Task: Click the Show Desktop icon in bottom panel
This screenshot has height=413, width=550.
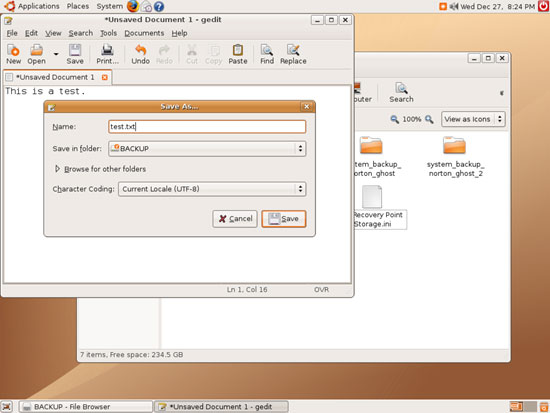Action: coord(7,407)
